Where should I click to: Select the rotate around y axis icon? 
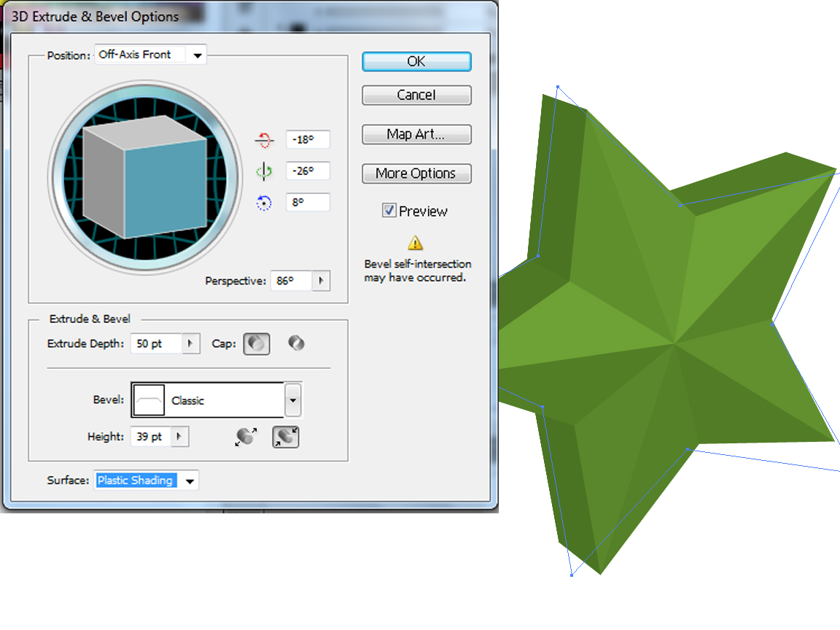[x=262, y=170]
